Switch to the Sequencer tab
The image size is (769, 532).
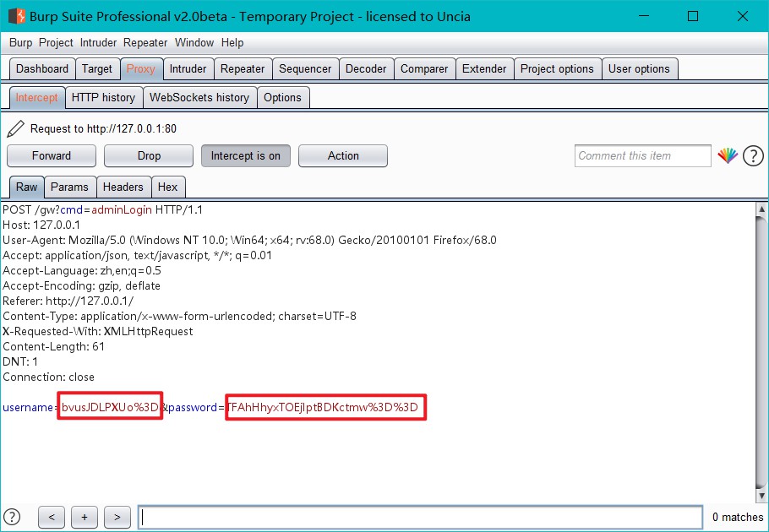(x=305, y=69)
